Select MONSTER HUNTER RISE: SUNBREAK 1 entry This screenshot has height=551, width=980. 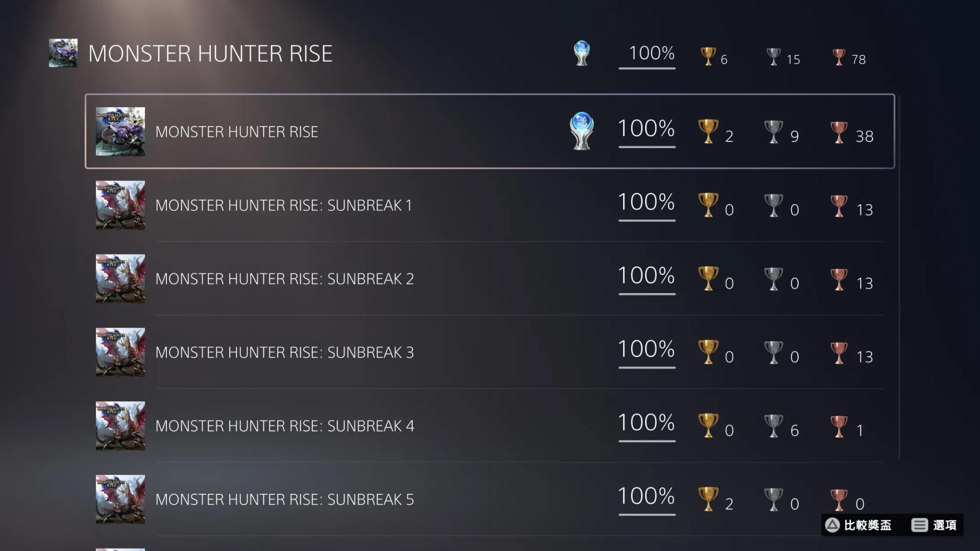489,205
